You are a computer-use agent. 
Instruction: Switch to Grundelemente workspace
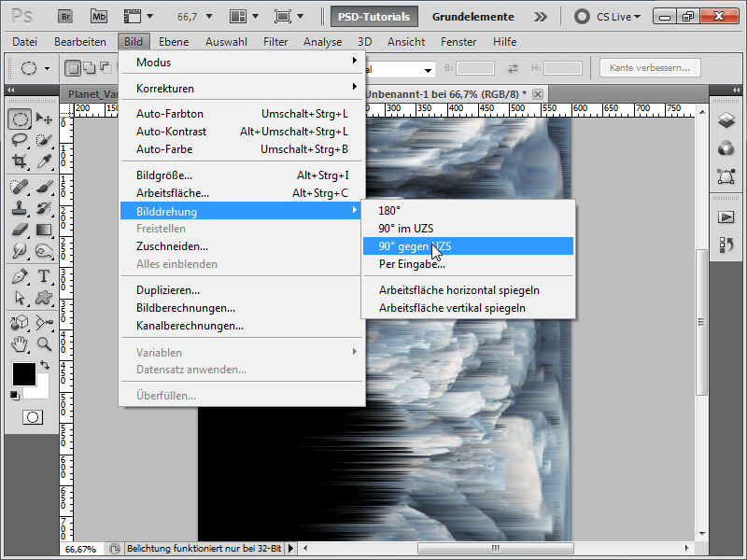click(473, 17)
